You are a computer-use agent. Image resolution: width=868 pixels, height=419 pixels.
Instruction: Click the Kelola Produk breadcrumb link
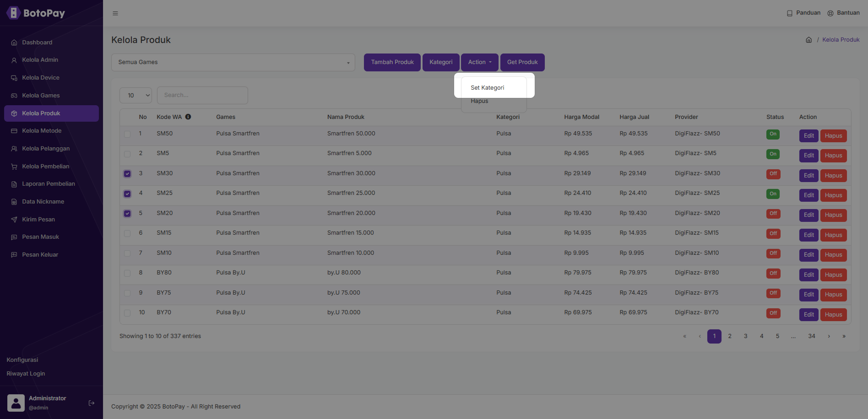tap(841, 40)
